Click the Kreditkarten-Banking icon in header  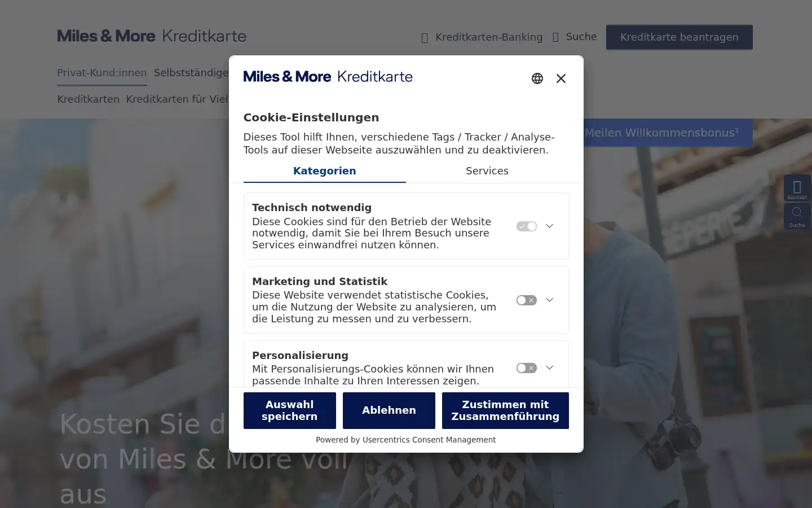(425, 38)
